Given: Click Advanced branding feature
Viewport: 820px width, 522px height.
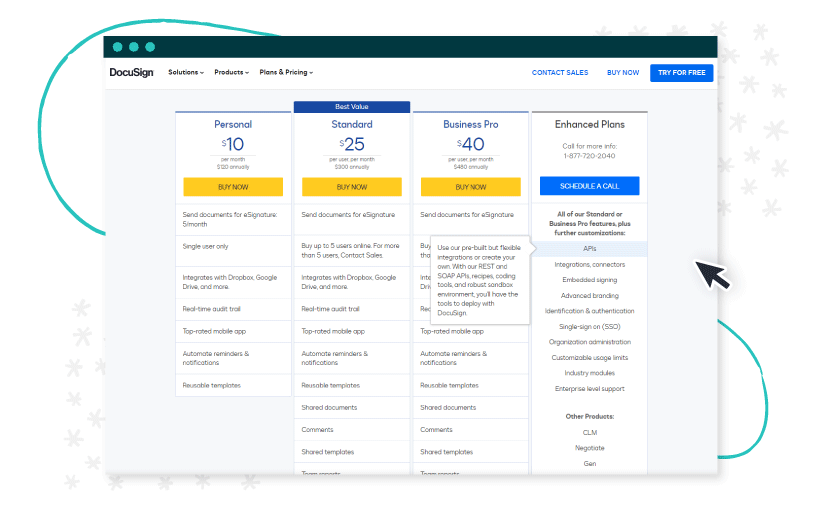Looking at the screenshot, I should (x=589, y=296).
